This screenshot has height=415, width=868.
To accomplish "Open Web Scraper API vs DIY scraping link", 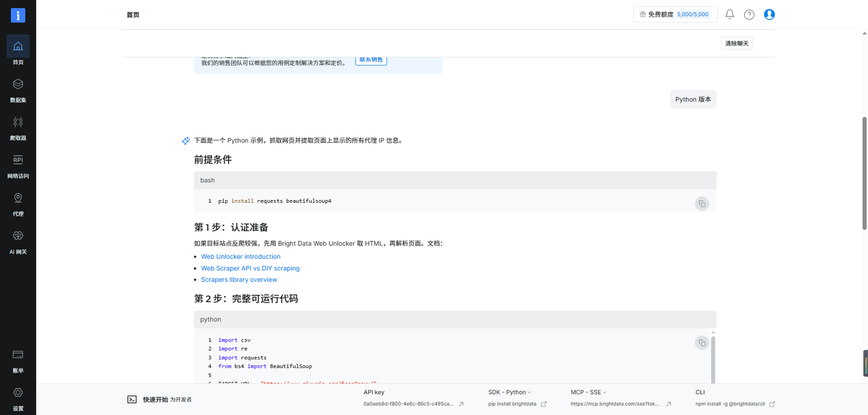I will (250, 268).
